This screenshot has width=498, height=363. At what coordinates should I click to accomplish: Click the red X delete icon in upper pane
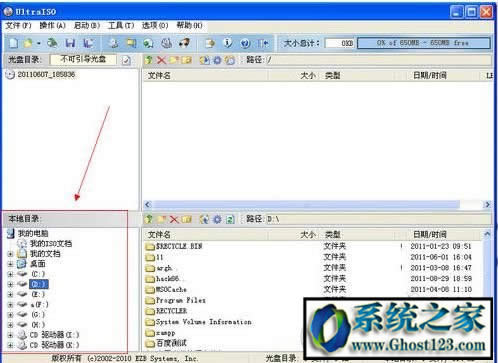[161, 60]
